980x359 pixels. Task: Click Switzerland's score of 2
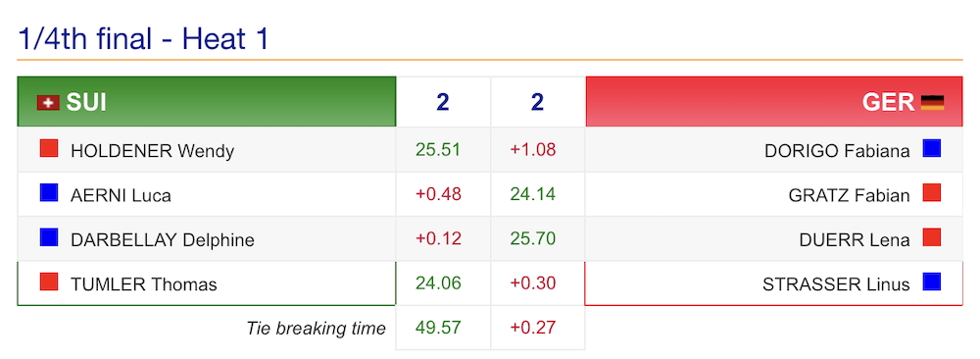(443, 103)
